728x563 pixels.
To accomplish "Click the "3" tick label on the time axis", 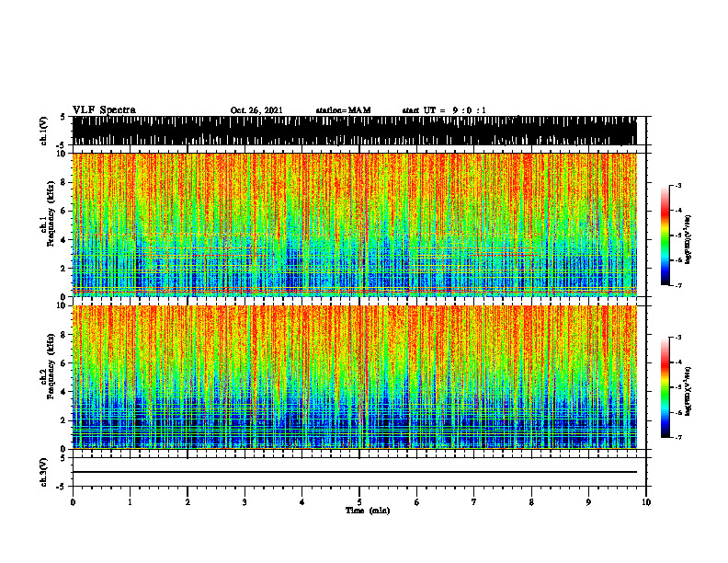I will (245, 502).
